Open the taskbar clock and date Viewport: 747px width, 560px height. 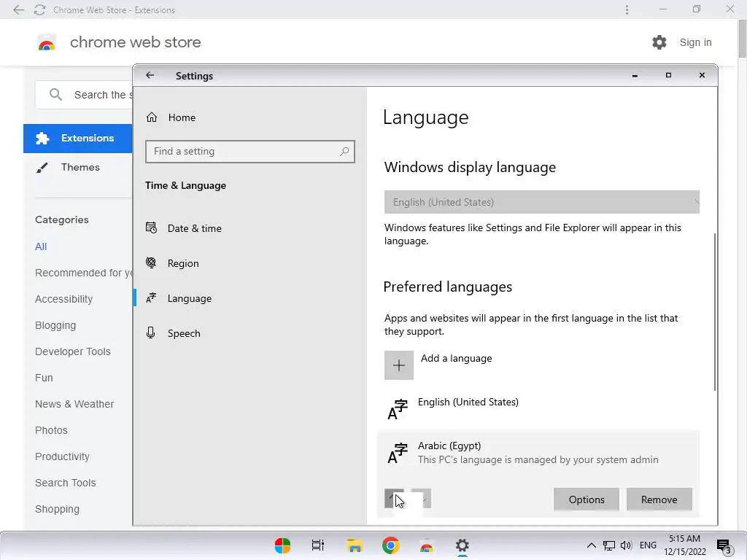click(684, 545)
